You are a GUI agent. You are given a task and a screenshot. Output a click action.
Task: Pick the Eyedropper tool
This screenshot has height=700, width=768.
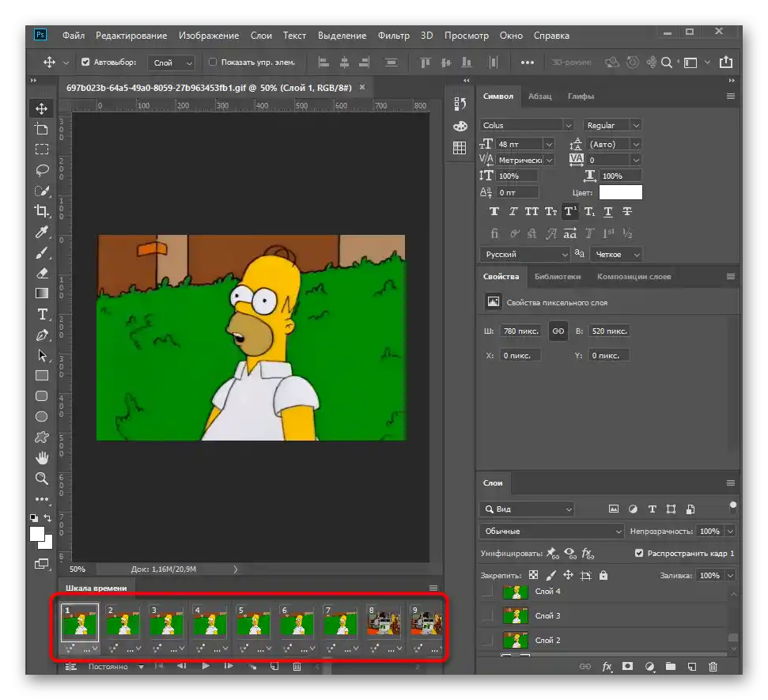pyautogui.click(x=42, y=232)
